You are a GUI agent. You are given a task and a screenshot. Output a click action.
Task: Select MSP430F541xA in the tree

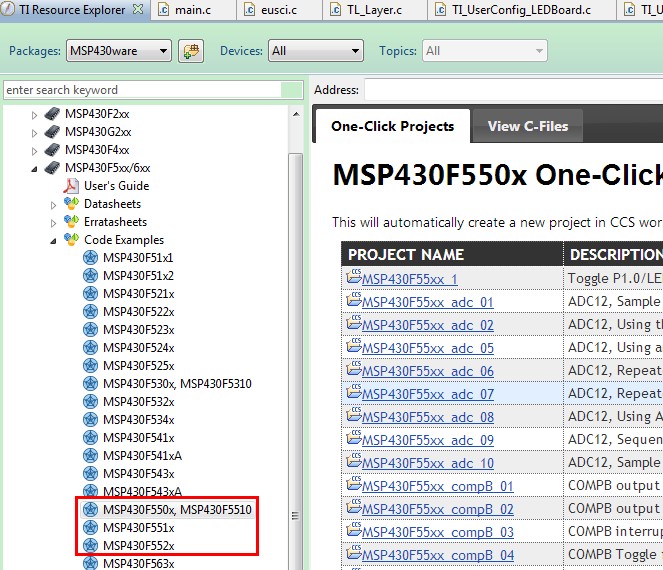142,455
